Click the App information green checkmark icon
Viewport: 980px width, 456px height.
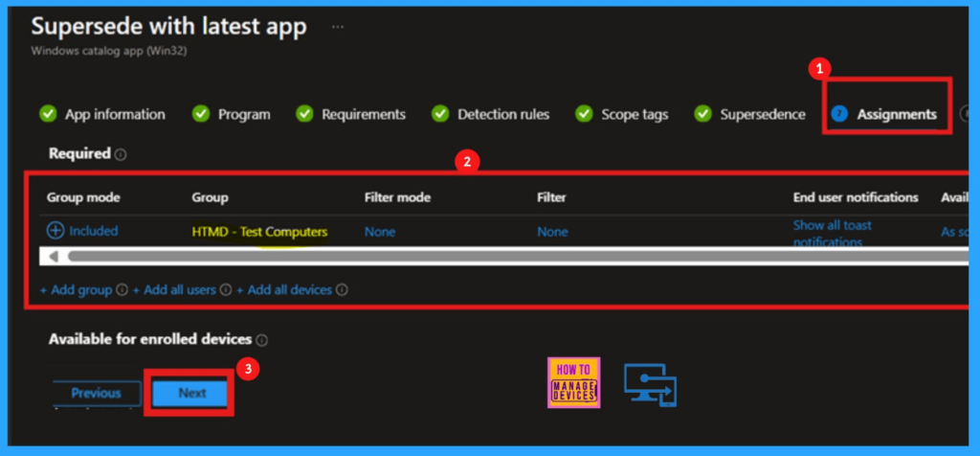click(x=48, y=114)
